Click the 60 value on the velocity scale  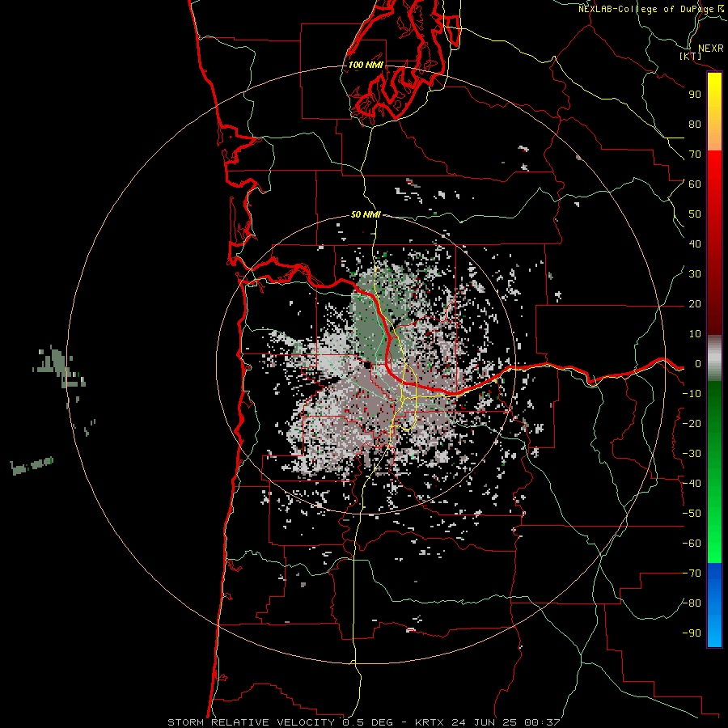tap(695, 184)
